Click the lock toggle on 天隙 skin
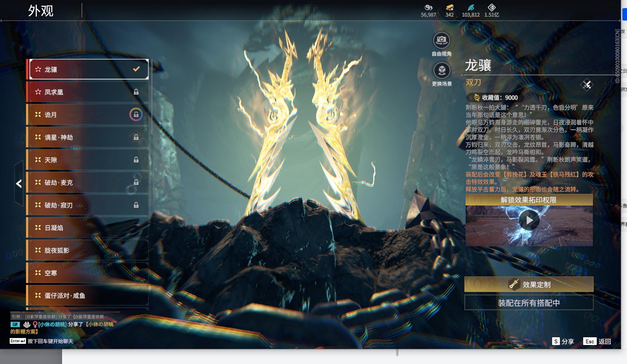Viewport: 627px width, 364px height. click(x=136, y=160)
